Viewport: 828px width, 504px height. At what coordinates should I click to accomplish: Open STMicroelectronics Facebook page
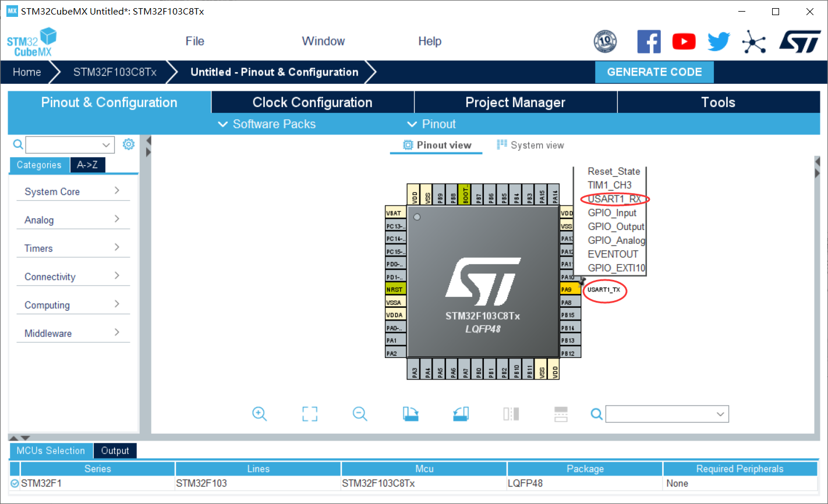click(649, 41)
